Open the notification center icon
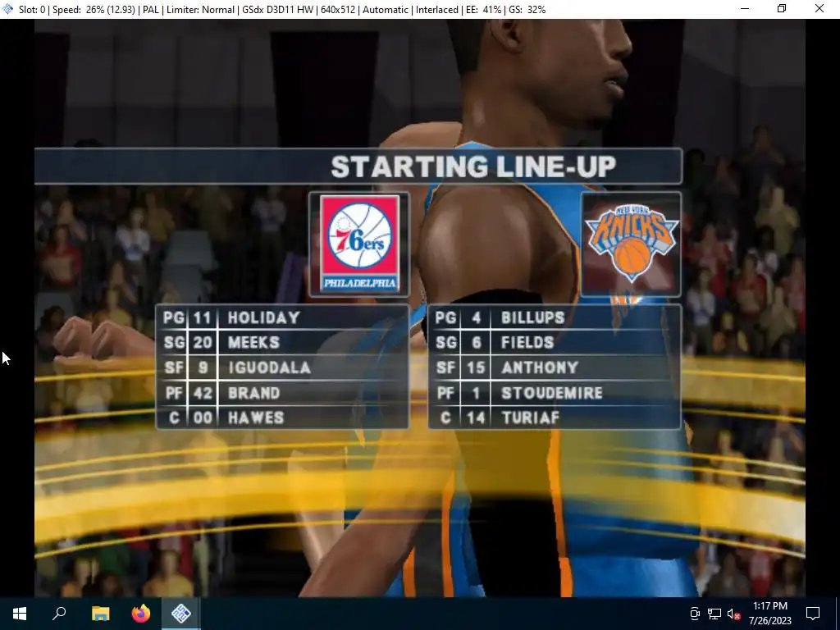Viewport: 840px width, 630px height. point(813,614)
